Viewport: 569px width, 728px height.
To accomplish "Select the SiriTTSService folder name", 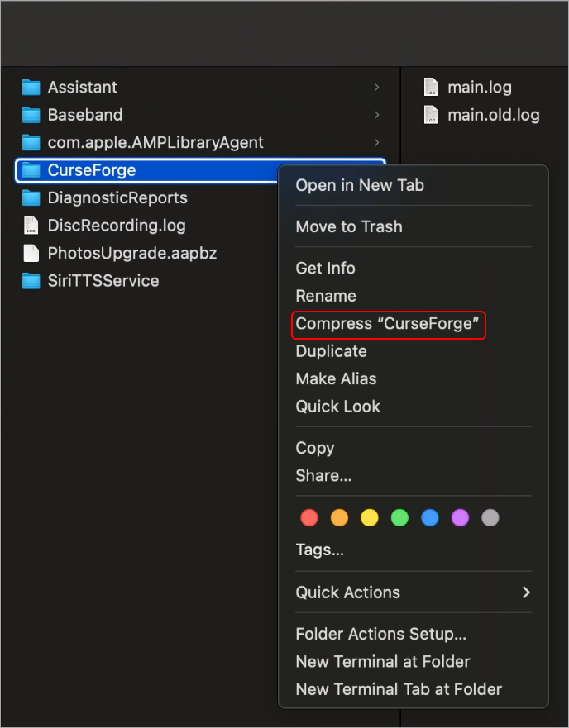I will 103,281.
